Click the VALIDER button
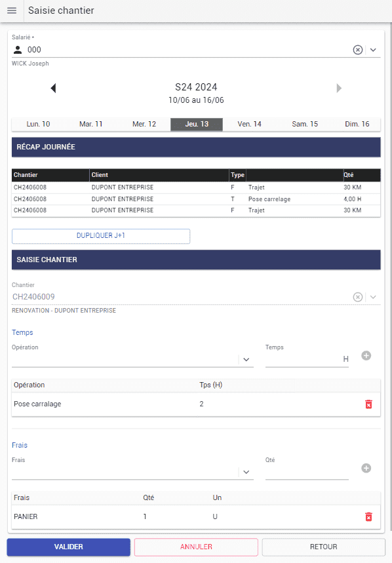The height and width of the screenshot is (563, 392). click(68, 547)
